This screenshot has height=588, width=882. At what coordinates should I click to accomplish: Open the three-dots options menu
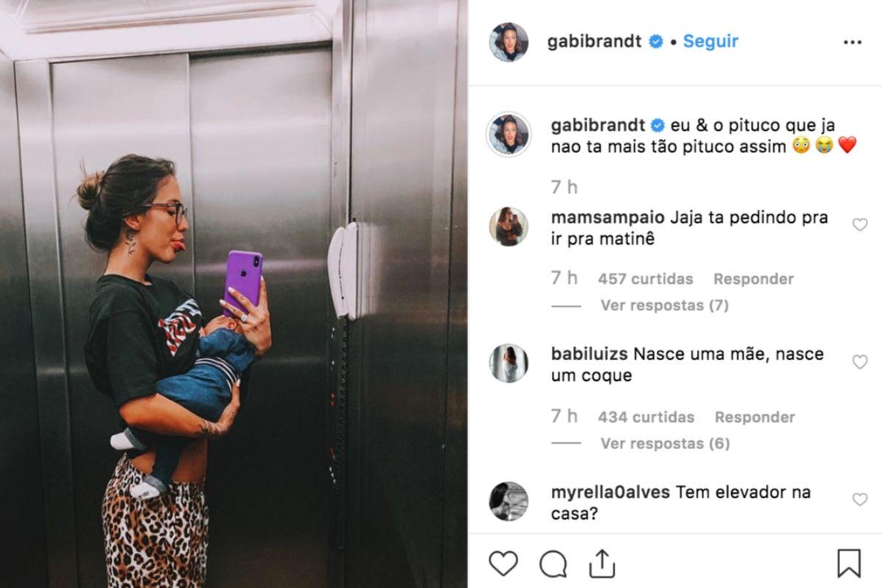852,42
